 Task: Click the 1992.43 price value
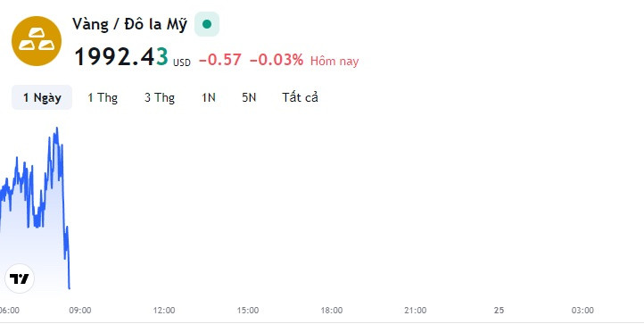tap(121, 57)
